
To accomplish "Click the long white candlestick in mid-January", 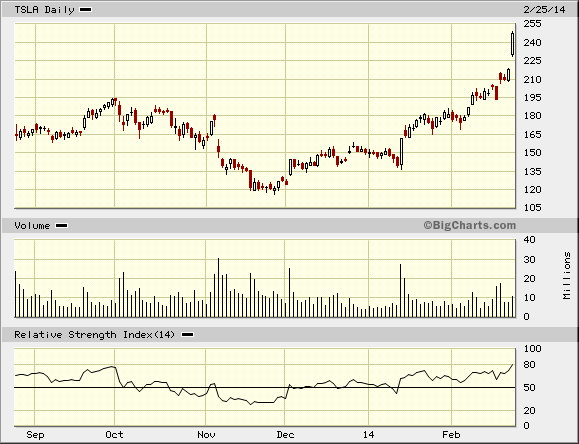I will coord(401,153).
